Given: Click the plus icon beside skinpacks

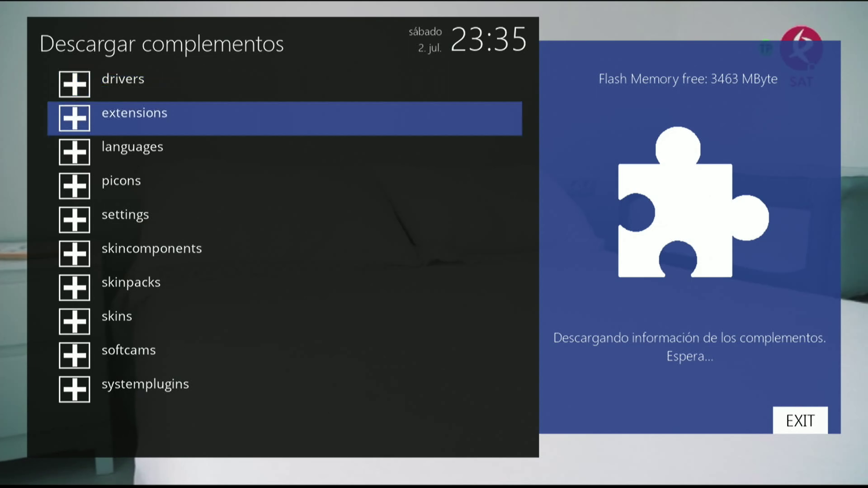Looking at the screenshot, I should tap(75, 287).
